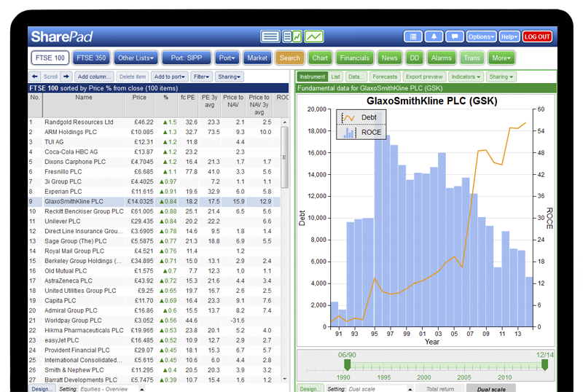Expand the Options dropdown
Viewport: 583px width, 392px height.
pos(481,36)
